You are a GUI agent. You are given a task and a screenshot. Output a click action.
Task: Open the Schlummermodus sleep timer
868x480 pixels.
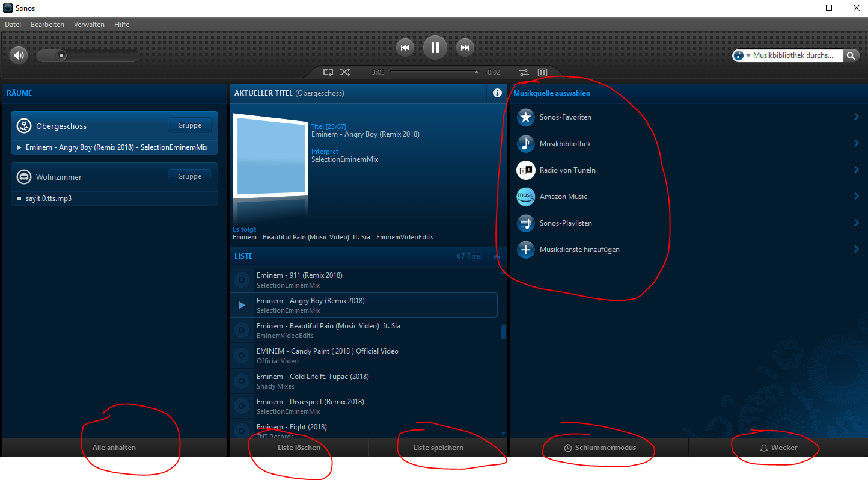(599, 448)
